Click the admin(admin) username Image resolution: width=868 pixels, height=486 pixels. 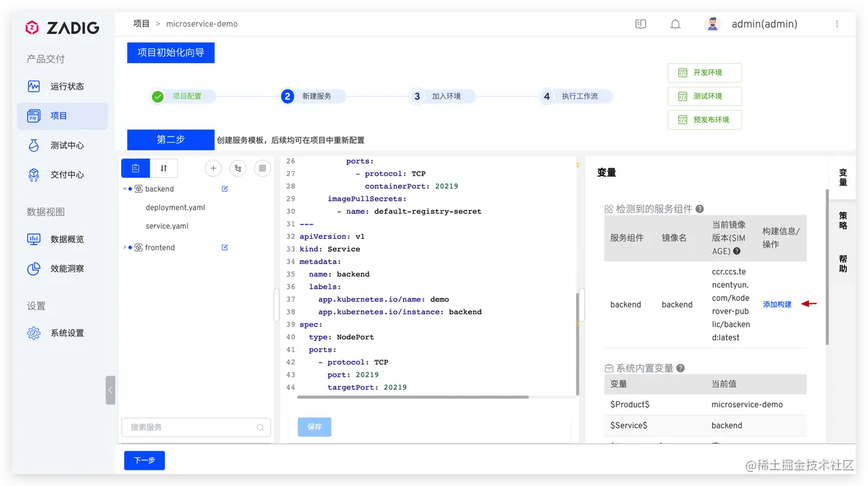pyautogui.click(x=764, y=24)
